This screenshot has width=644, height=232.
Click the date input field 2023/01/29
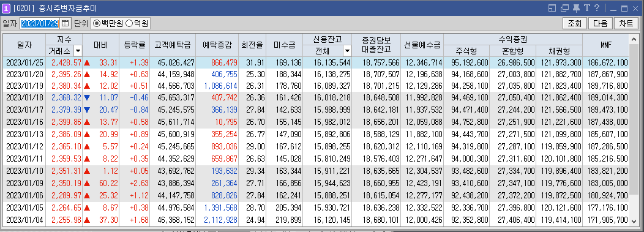click(x=40, y=23)
